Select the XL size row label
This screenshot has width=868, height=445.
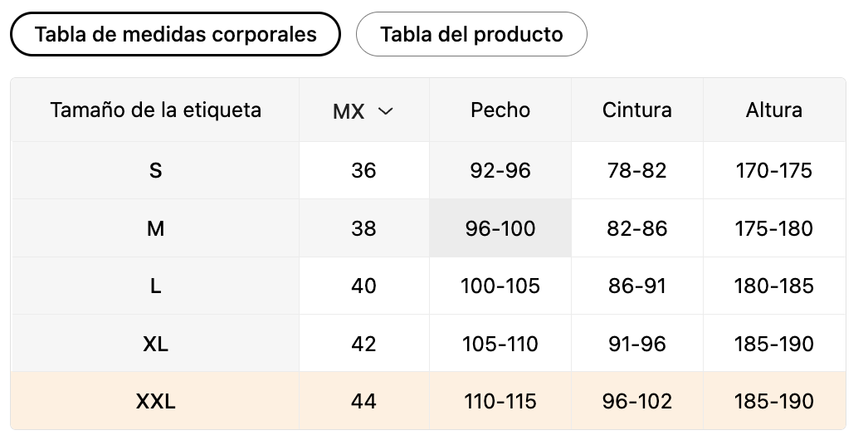tap(155, 345)
